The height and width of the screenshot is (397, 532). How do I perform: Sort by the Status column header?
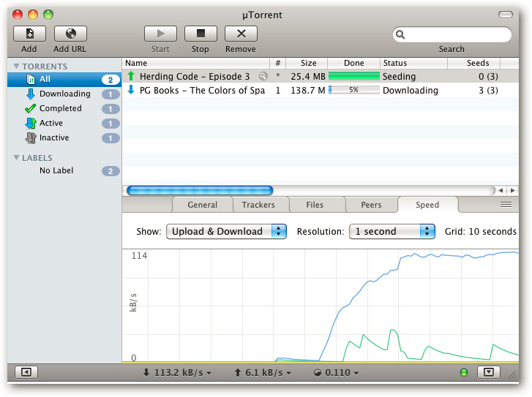[413, 63]
